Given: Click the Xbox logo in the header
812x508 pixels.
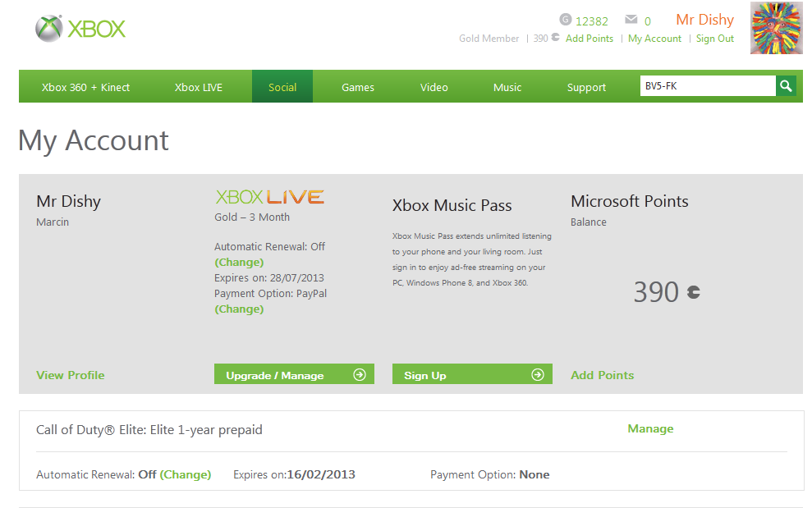Looking at the screenshot, I should click(80, 29).
